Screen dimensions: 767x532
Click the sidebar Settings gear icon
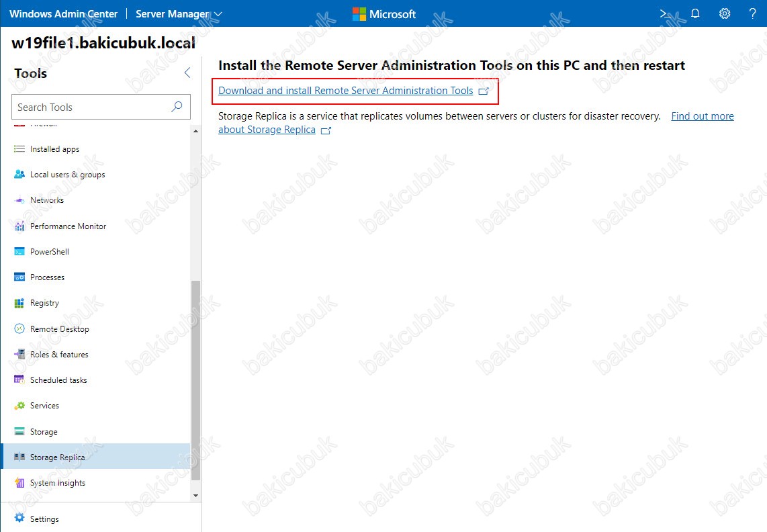coord(19,519)
